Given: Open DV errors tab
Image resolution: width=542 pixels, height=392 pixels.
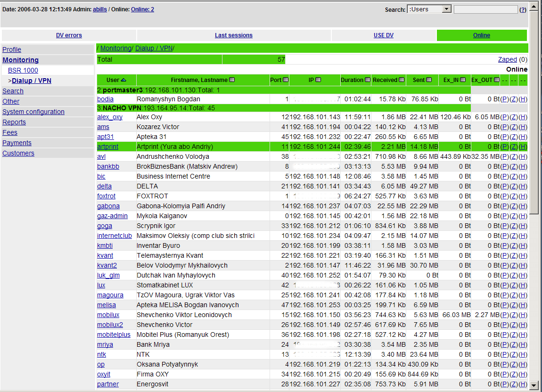Looking at the screenshot, I should [69, 35].
